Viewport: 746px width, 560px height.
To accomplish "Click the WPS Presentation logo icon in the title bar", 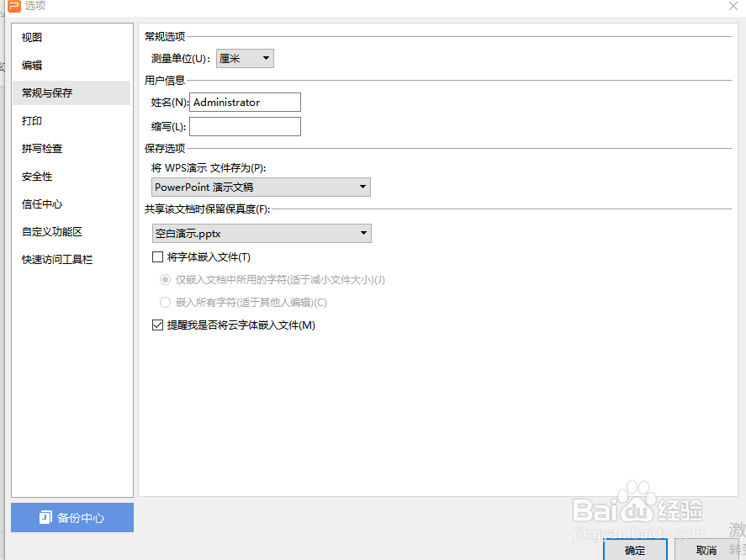I will click(14, 6).
